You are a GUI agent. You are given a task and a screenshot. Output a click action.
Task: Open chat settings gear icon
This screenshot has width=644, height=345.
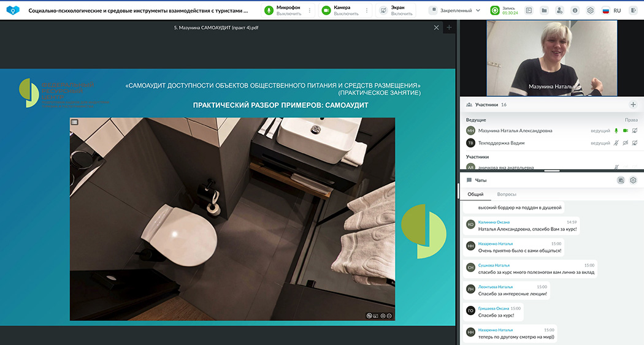633,180
